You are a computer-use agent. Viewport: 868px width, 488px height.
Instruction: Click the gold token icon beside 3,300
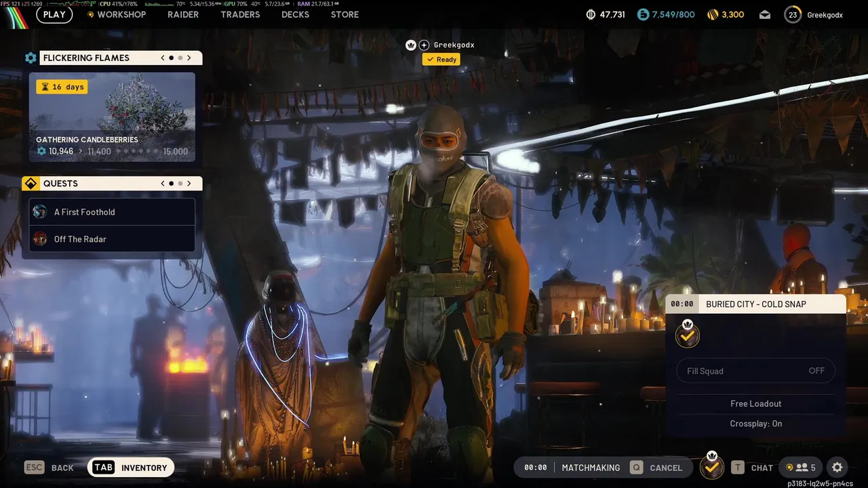[x=712, y=14]
